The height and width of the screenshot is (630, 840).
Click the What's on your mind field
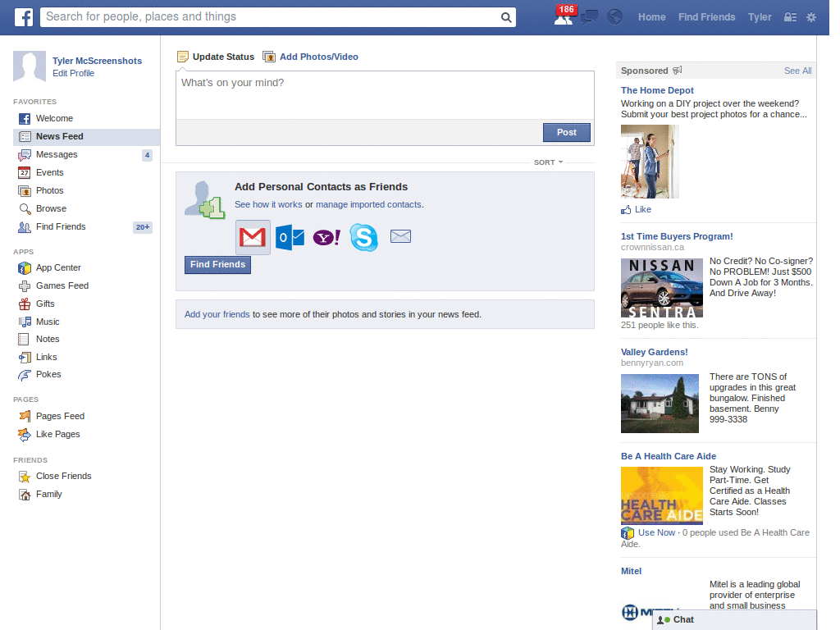(x=385, y=95)
